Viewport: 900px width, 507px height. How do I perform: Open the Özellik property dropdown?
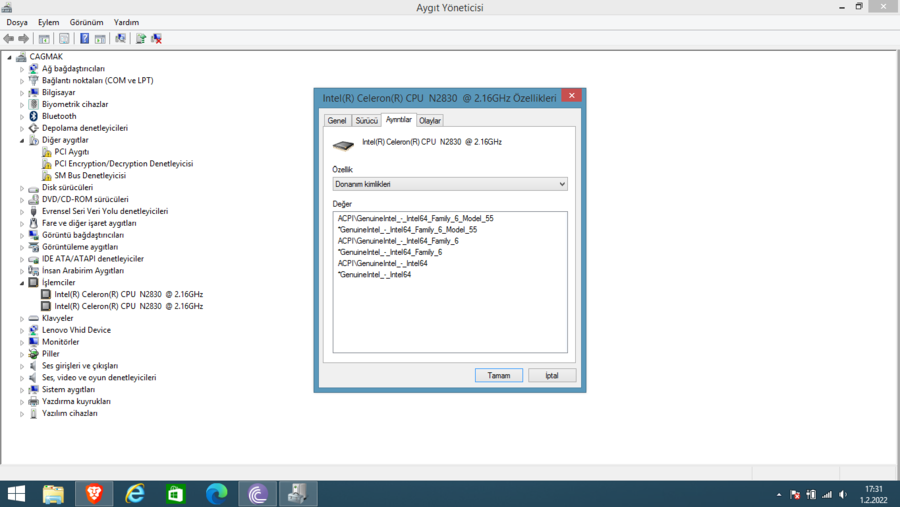point(450,184)
